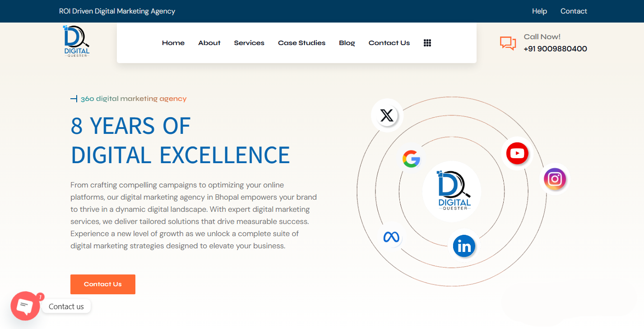Click the orange chat bubbles call icon
644x329 pixels.
click(508, 43)
